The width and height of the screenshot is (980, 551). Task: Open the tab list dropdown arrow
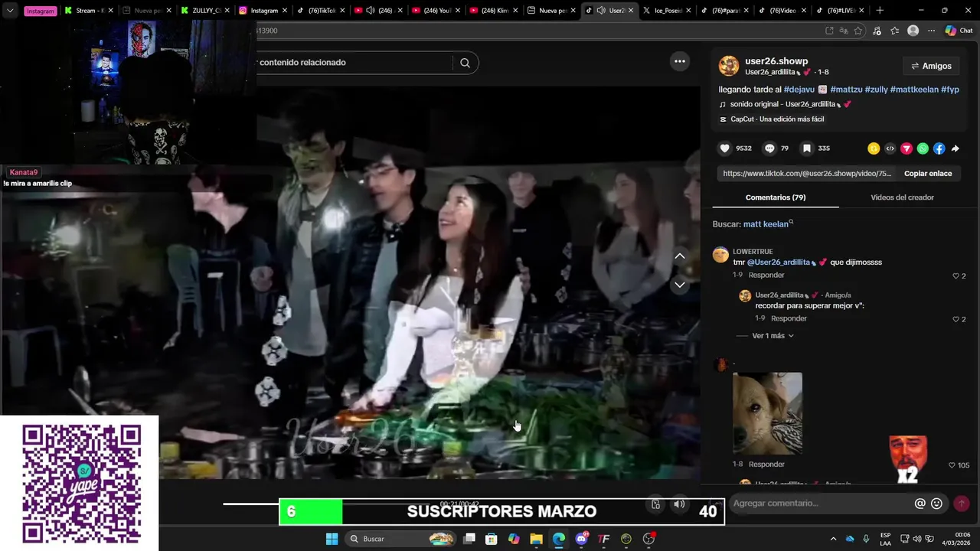[9, 11]
